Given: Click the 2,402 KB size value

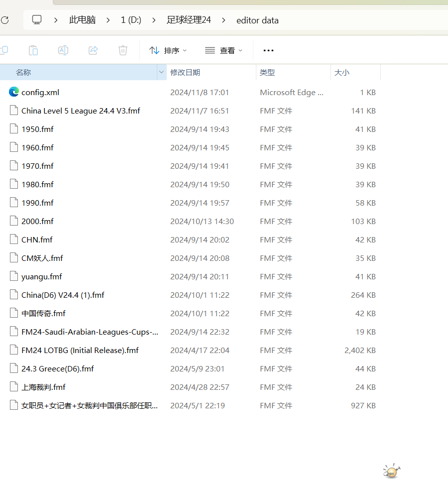Looking at the screenshot, I should click(x=360, y=351).
